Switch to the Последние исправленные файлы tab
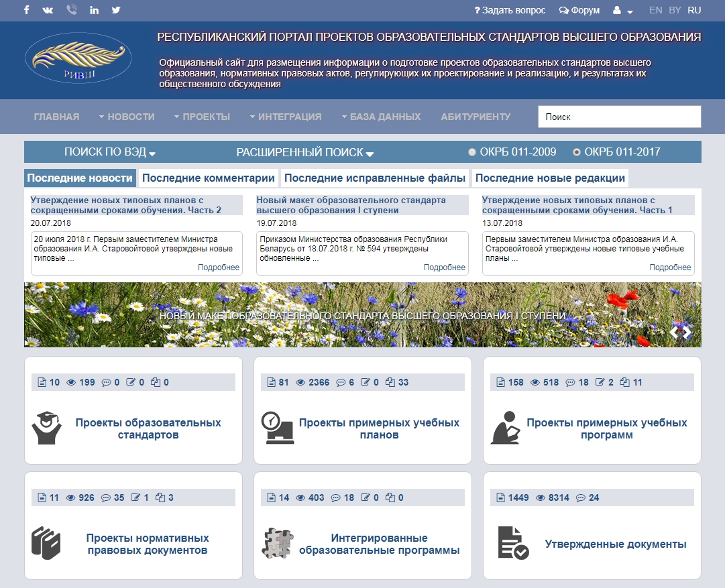 point(375,178)
